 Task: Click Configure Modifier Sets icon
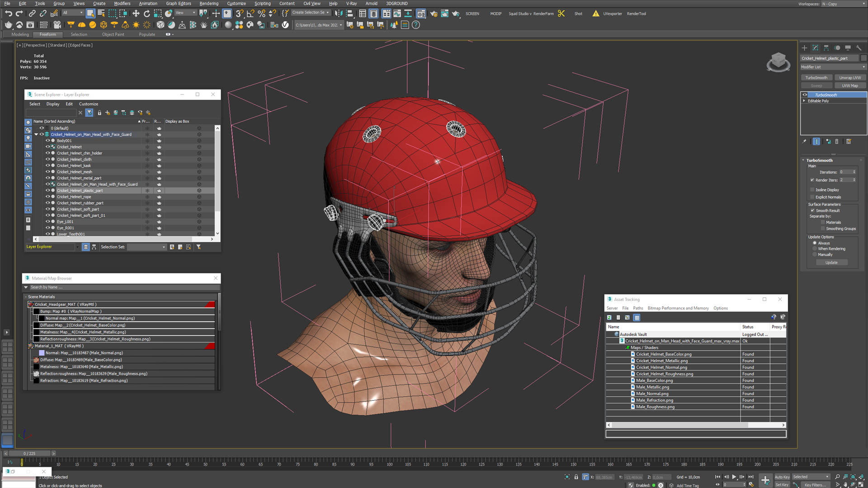click(x=849, y=141)
